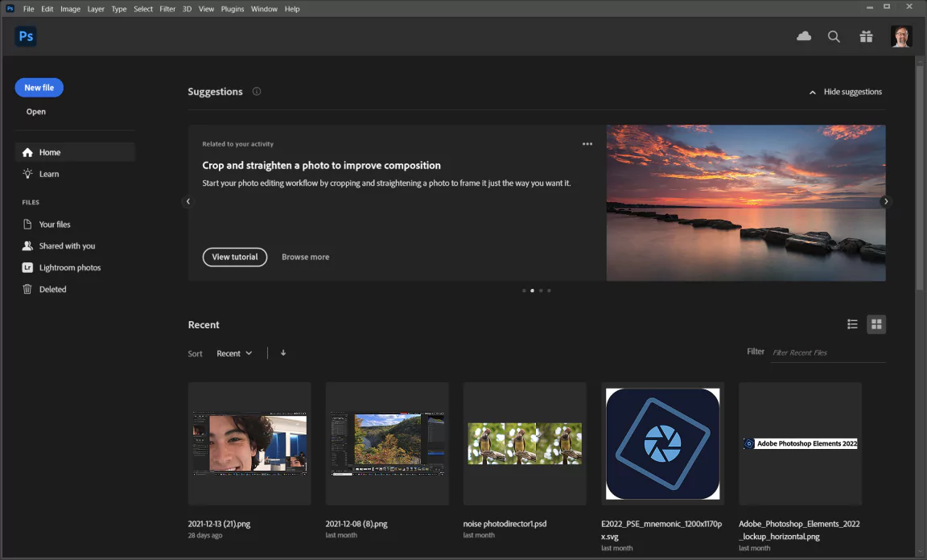Open the search magnifier icon
The image size is (927, 560).
coord(834,36)
